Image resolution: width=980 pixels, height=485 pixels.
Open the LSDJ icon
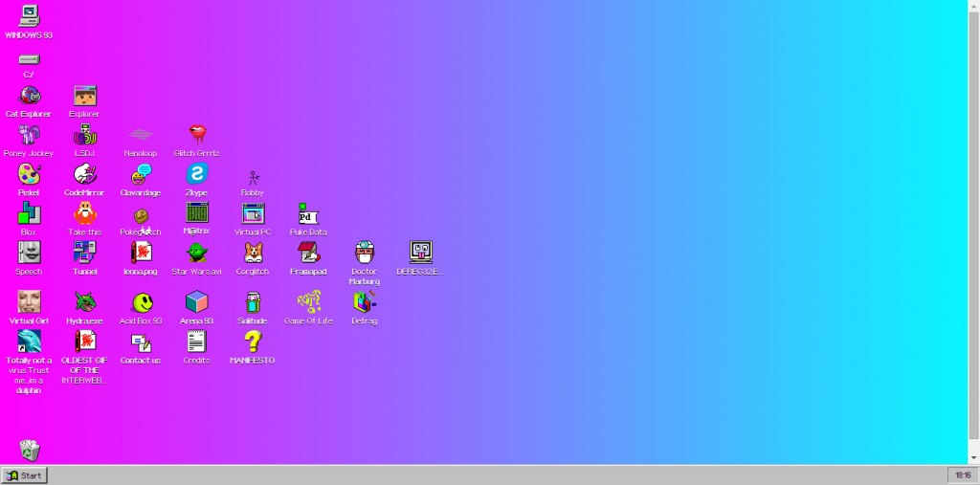(x=84, y=135)
